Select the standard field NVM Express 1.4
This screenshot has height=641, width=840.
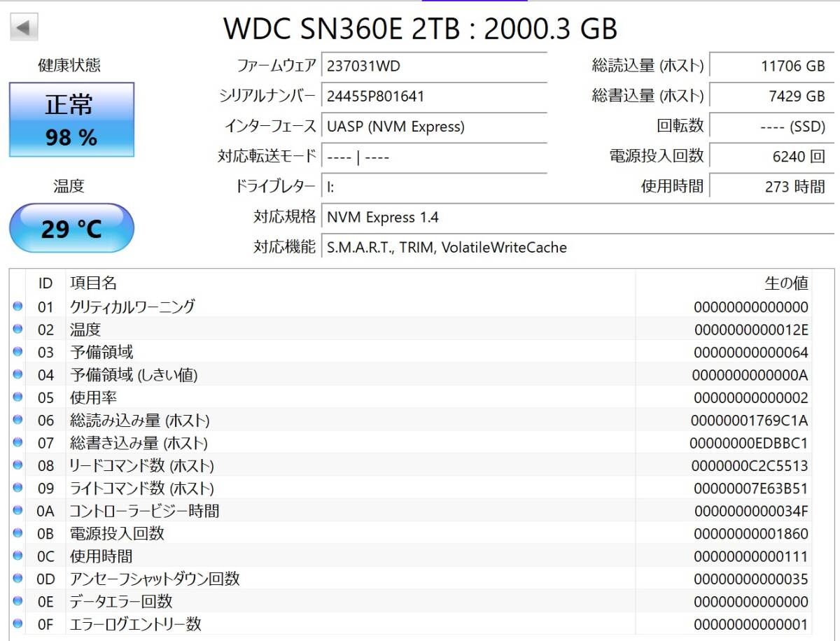[x=577, y=217]
